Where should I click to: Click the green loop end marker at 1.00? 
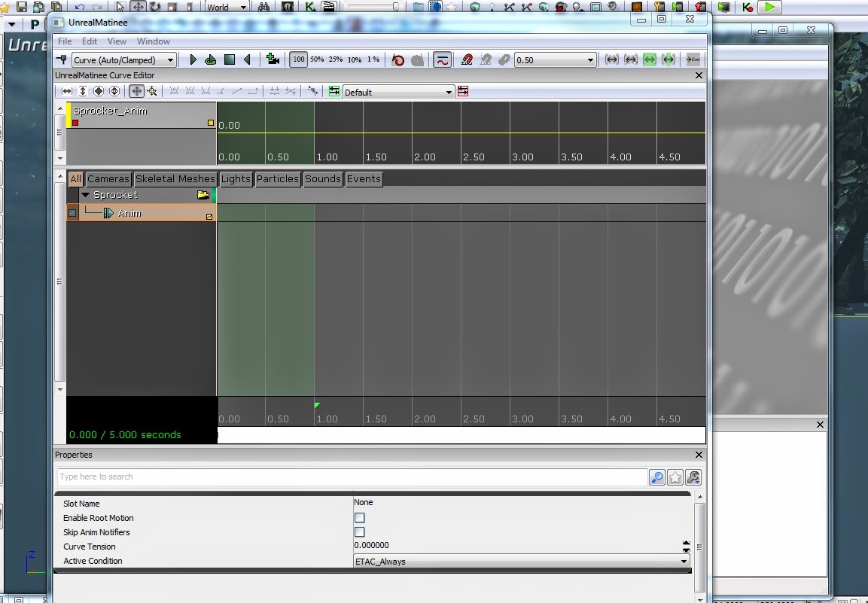[x=317, y=406]
